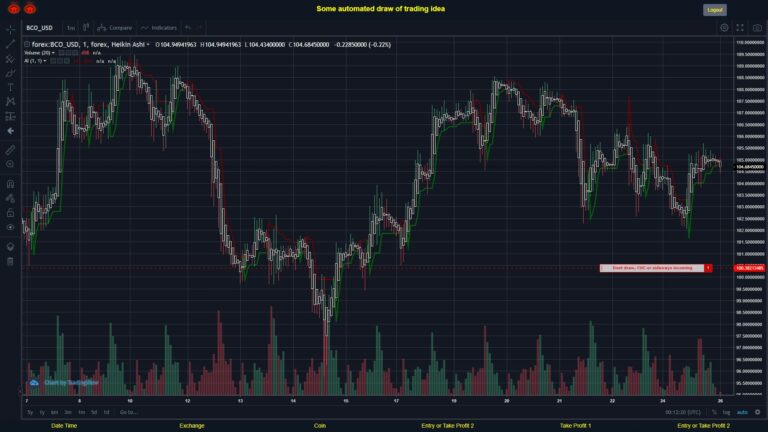Open the 1m interval dropdown in the top toolbar
The height and width of the screenshot is (432, 768).
tap(71, 28)
